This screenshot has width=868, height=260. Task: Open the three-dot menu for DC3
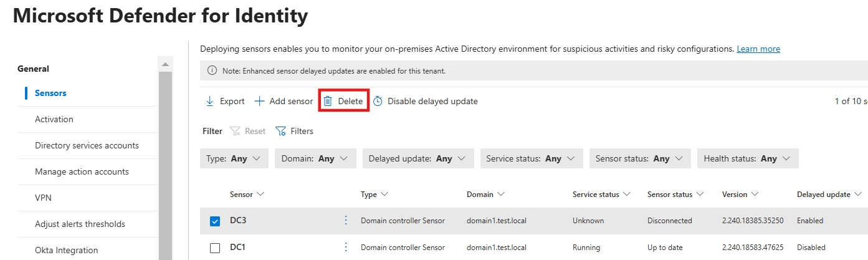[x=346, y=221]
